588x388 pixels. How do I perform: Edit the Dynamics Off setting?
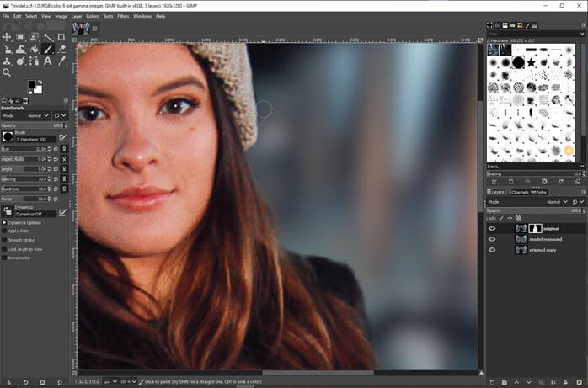click(62, 213)
